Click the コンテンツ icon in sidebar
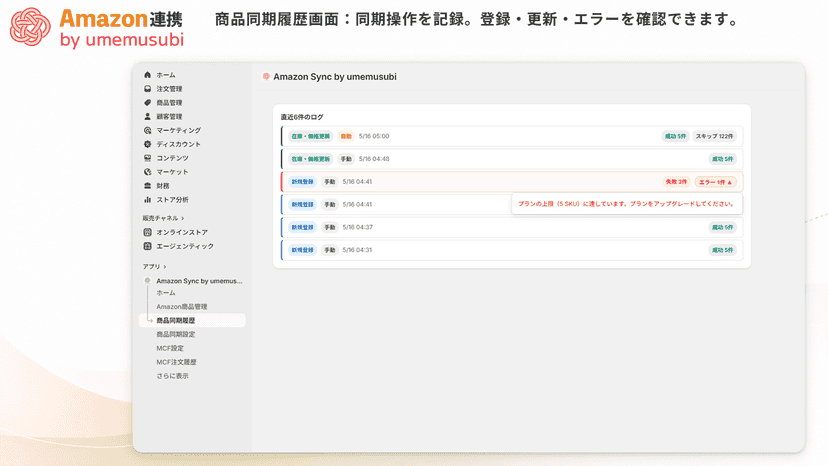The image size is (828, 466). (147, 158)
